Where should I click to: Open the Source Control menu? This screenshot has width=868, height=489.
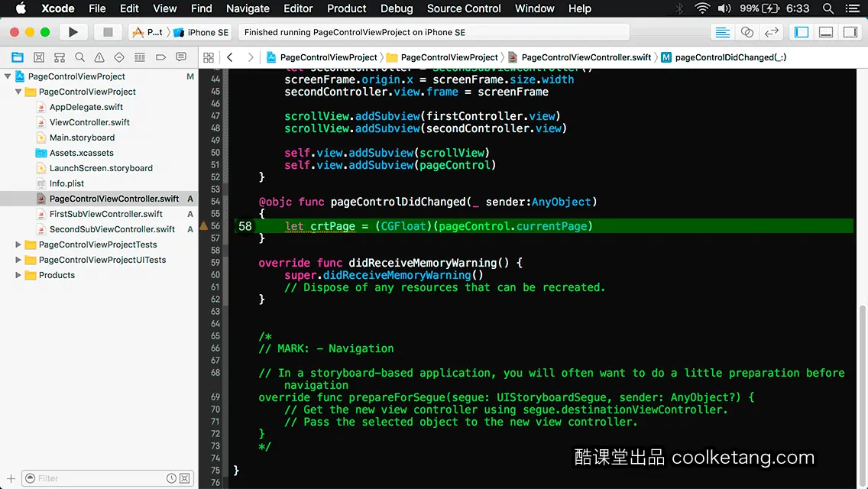tap(464, 8)
